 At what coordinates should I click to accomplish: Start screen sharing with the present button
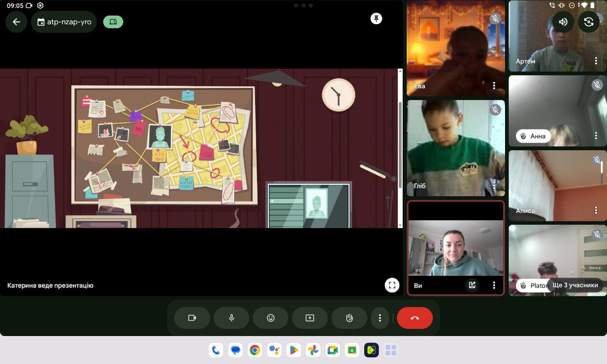[310, 318]
